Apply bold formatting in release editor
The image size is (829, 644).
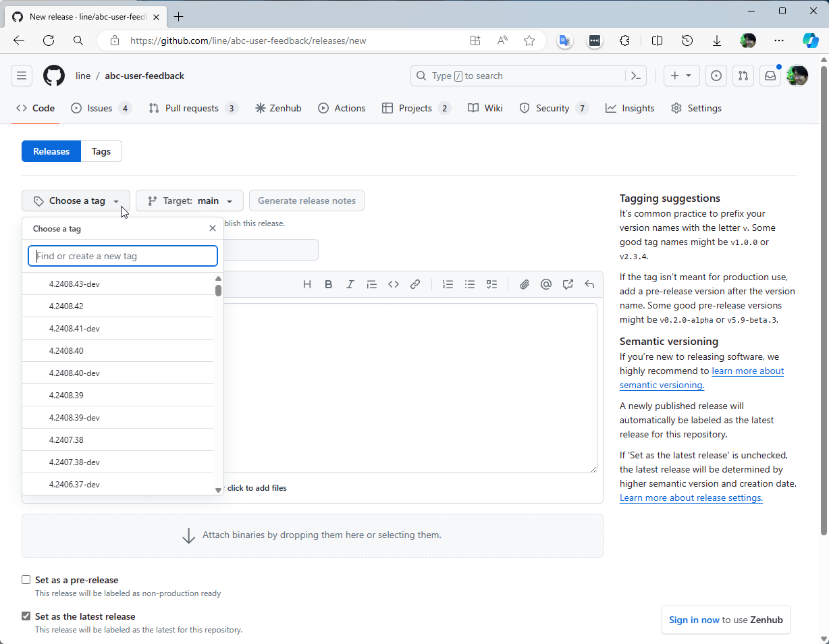click(329, 284)
